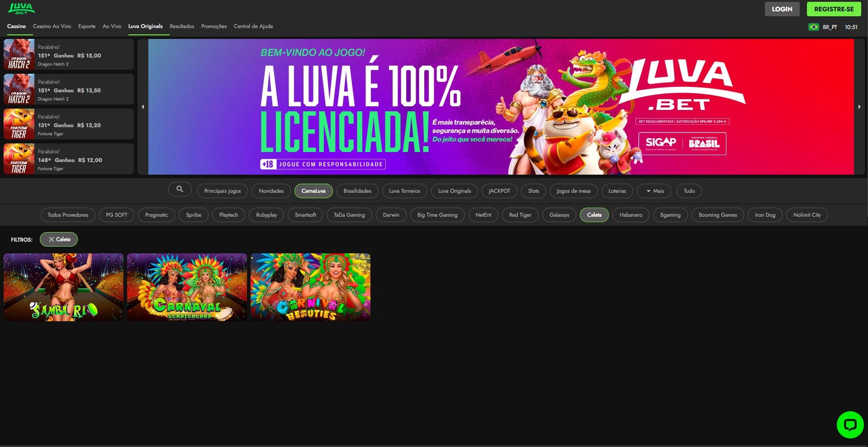Show Loterias games
The image size is (868, 447).
point(617,191)
